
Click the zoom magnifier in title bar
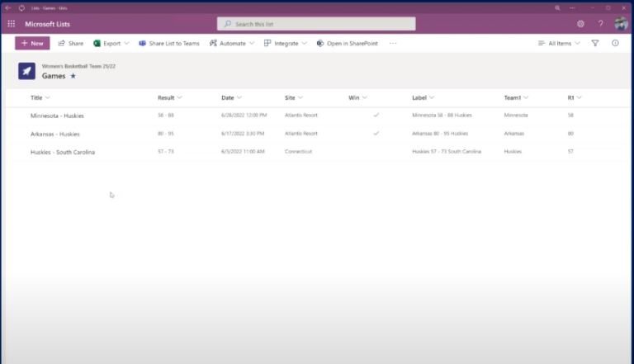[x=557, y=7]
